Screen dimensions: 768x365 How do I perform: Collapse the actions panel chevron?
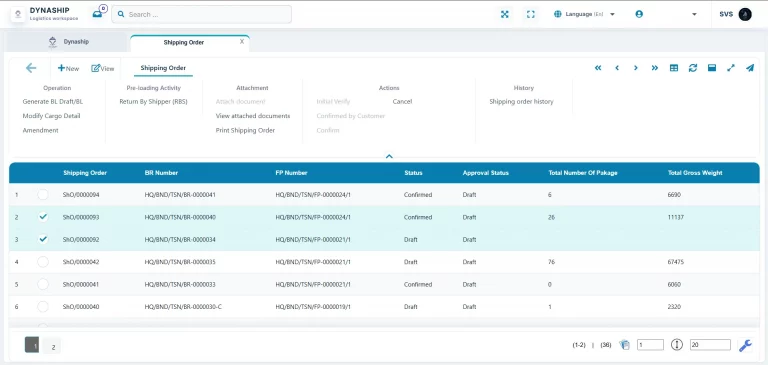tap(389, 156)
